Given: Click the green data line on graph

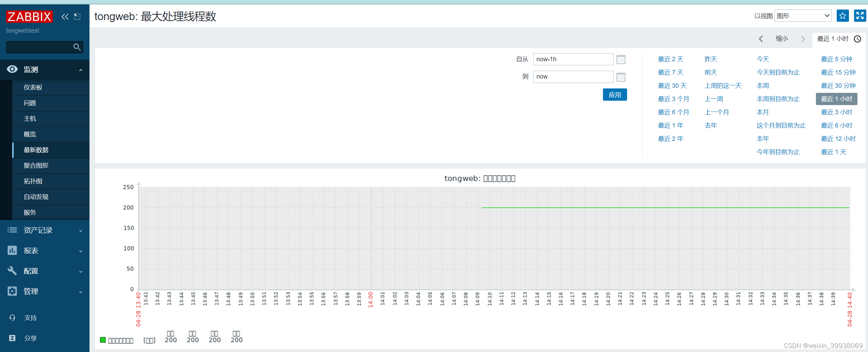Looking at the screenshot, I should click(665, 207).
